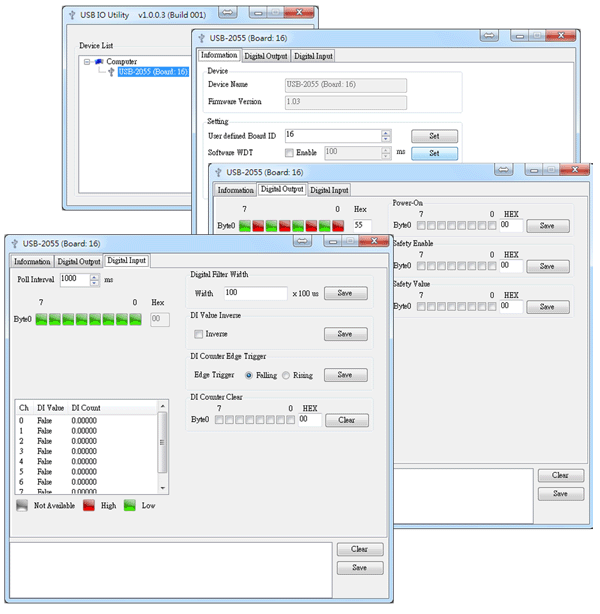Click the double-arrow button in USB IO Utility title bar
The height and width of the screenshot is (614, 600).
point(228,13)
